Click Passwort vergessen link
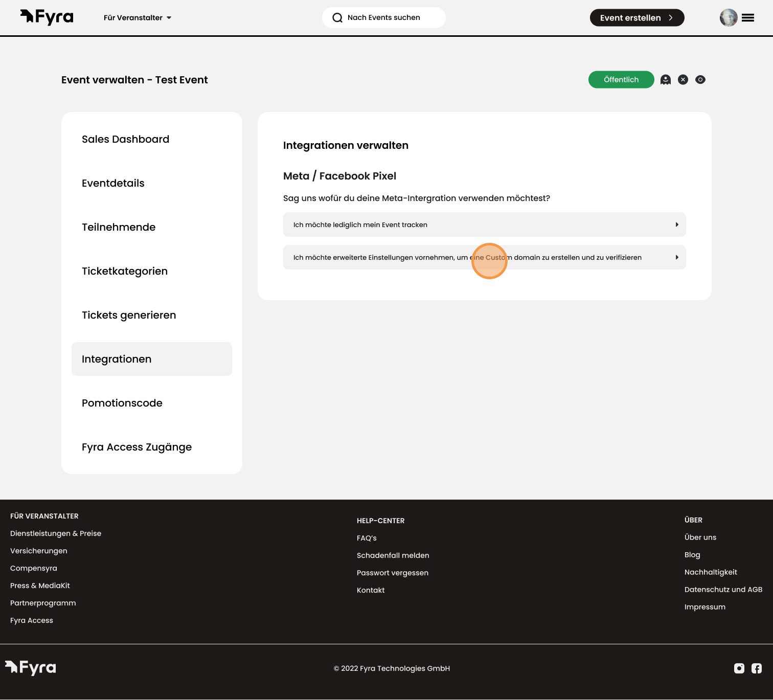Viewport: 773px width, 700px height. pos(393,573)
